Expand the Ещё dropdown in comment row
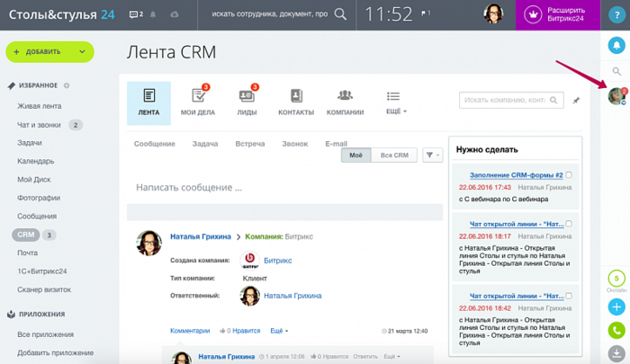Viewport: 630px width, 364px height. click(x=391, y=357)
